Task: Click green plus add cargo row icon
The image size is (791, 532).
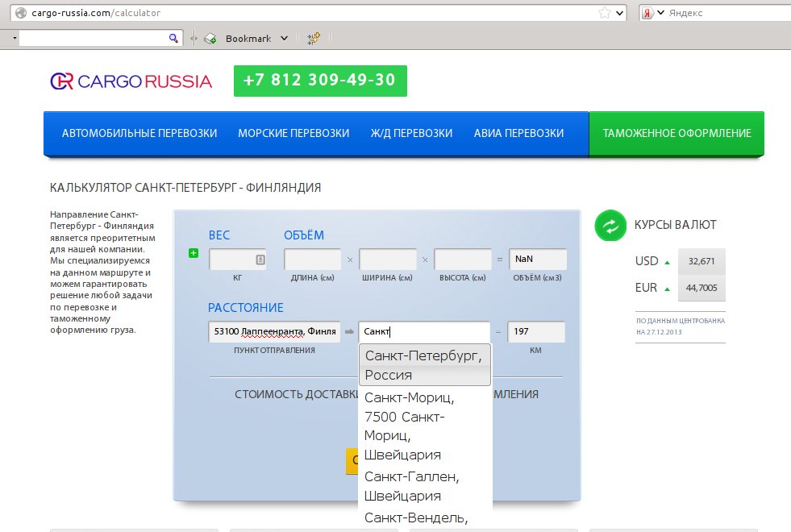Action: tap(194, 253)
